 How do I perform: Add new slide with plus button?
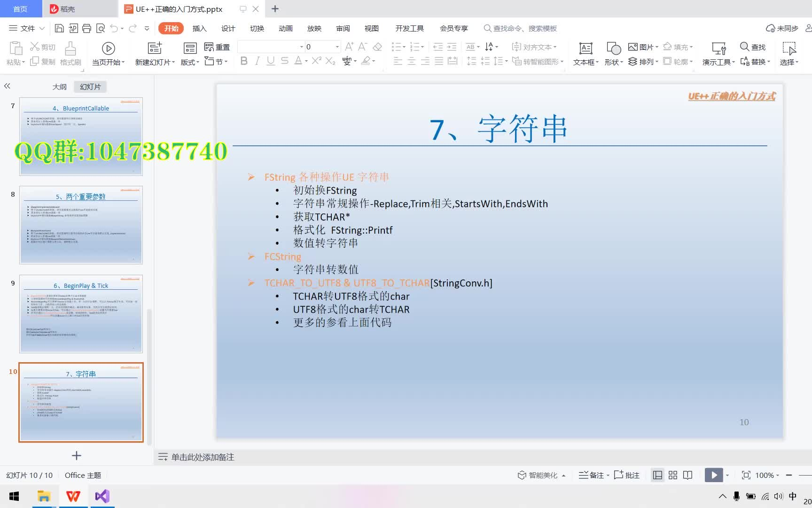tap(77, 455)
